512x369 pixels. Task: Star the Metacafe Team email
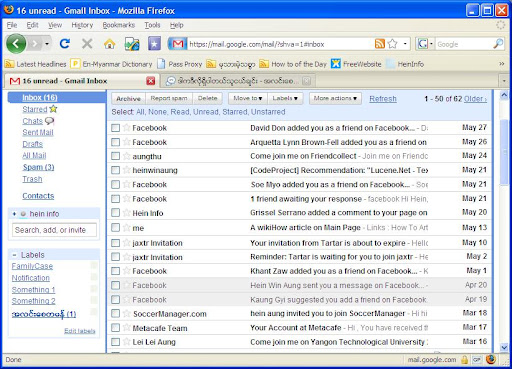(x=126, y=328)
